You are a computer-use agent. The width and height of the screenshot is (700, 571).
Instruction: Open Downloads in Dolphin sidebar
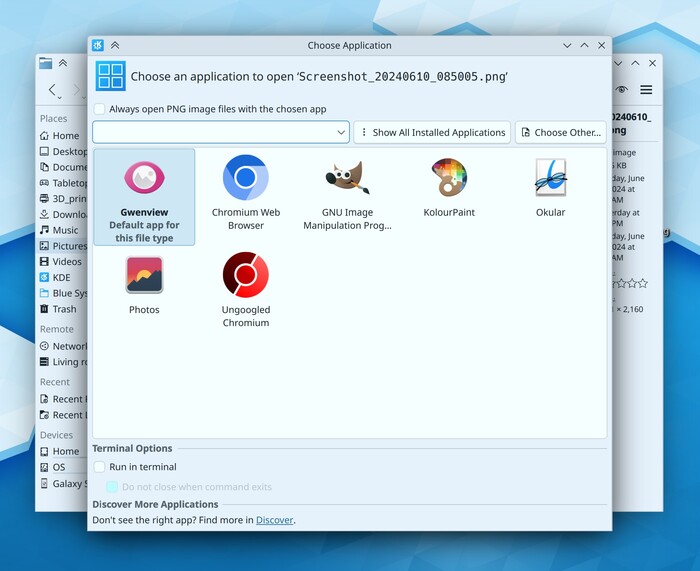63,214
